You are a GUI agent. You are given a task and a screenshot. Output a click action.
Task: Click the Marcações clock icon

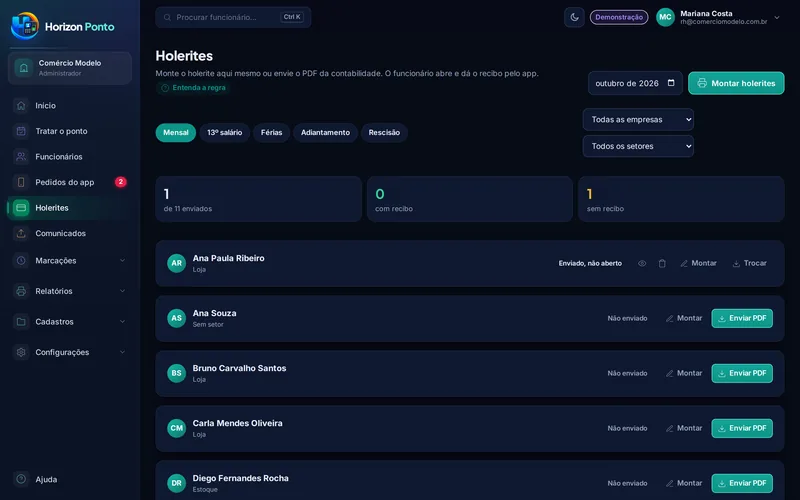(21, 260)
